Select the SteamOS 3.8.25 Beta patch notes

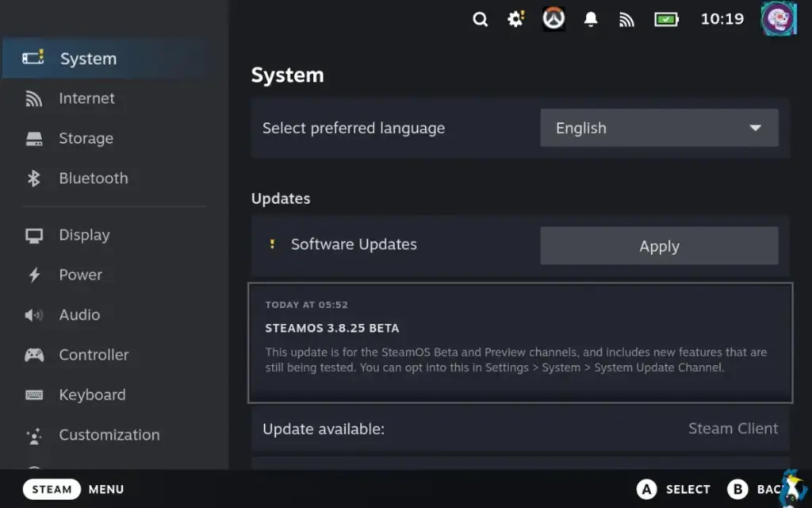tap(520, 343)
